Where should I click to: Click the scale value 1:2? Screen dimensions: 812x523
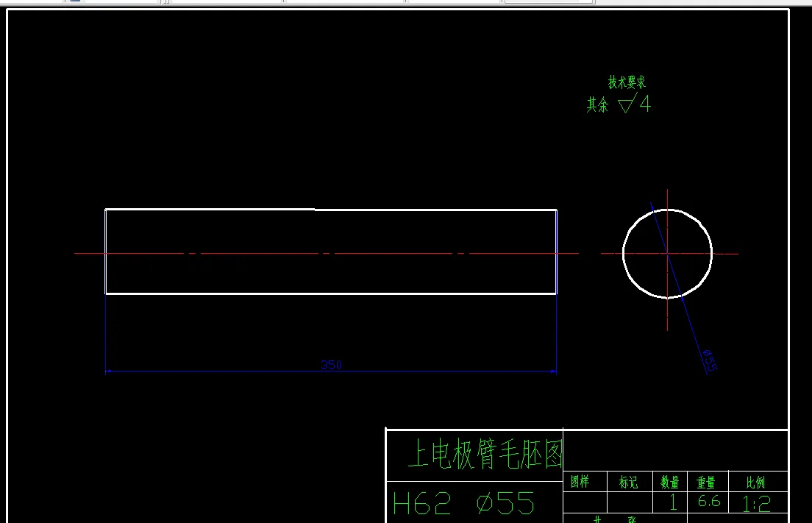tap(756, 503)
